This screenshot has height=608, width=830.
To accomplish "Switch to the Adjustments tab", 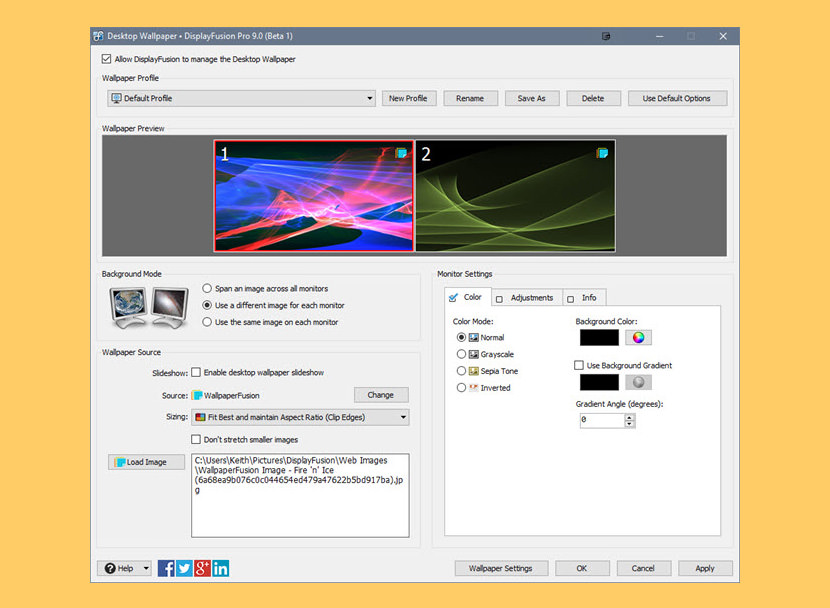I will pos(530,298).
